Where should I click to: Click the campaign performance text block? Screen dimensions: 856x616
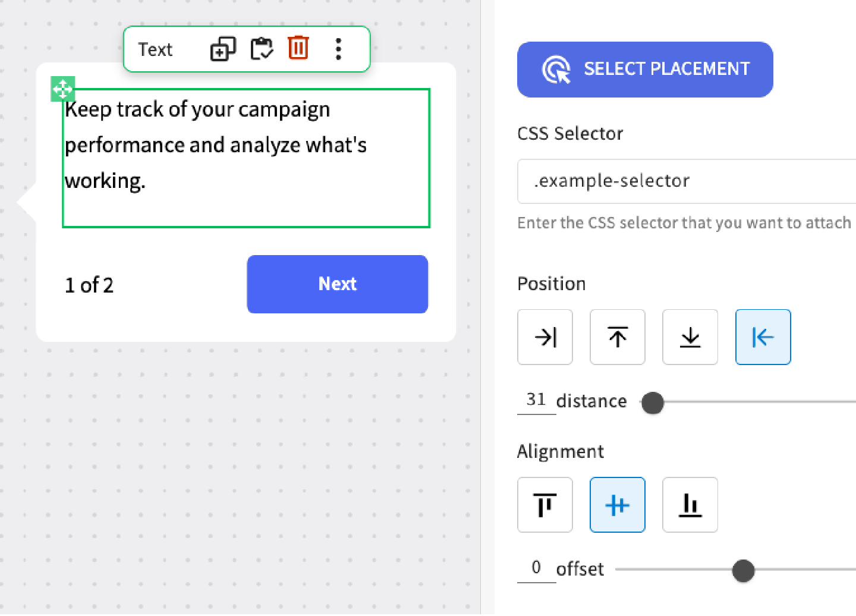[246, 158]
